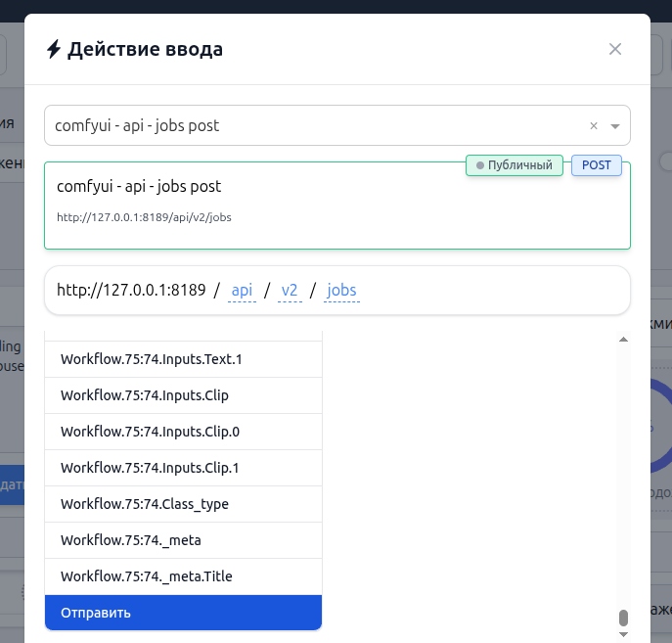Clear the comfyui - api - jobs post selection
Image resolution: width=672 pixels, height=643 pixels.
click(x=594, y=125)
